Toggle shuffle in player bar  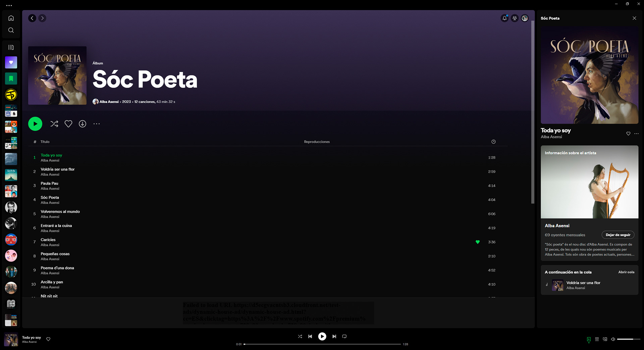coord(300,336)
